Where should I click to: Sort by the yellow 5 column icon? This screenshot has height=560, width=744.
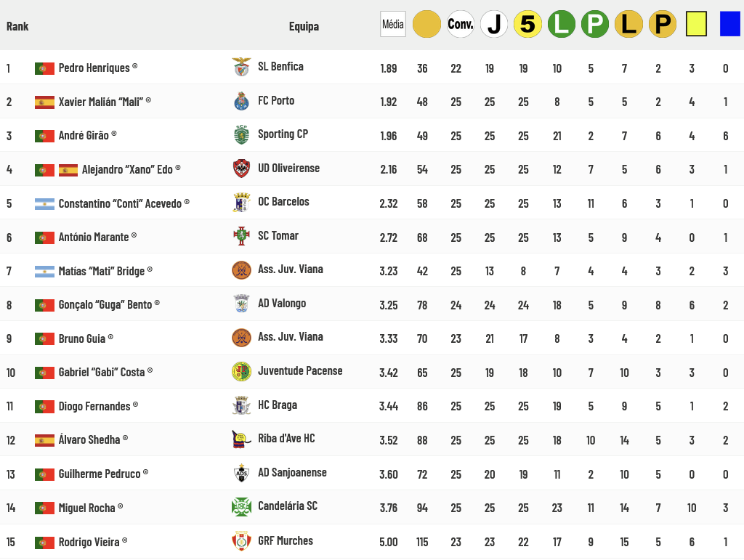tap(527, 24)
